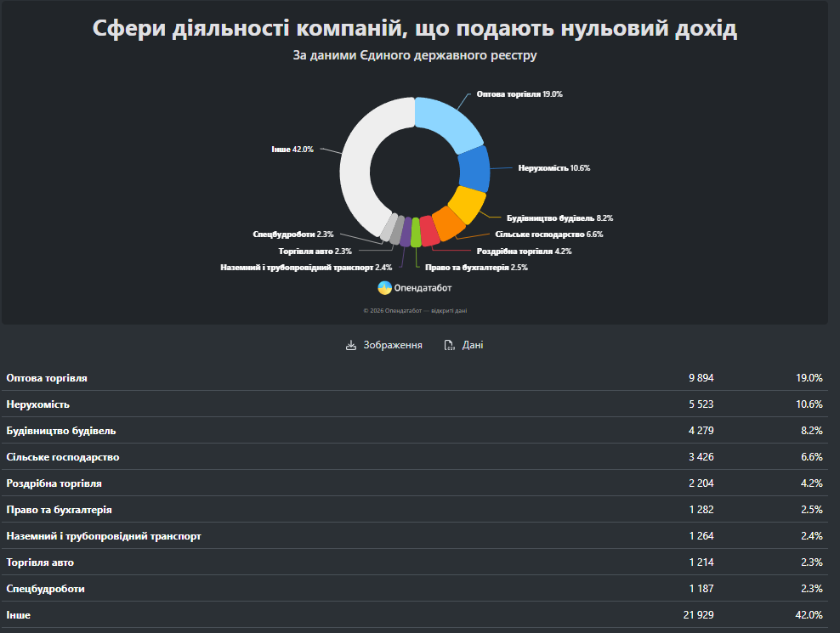Viewport: 840px width, 633px height.
Task: Click the table value 4 279
Action: [x=701, y=431]
